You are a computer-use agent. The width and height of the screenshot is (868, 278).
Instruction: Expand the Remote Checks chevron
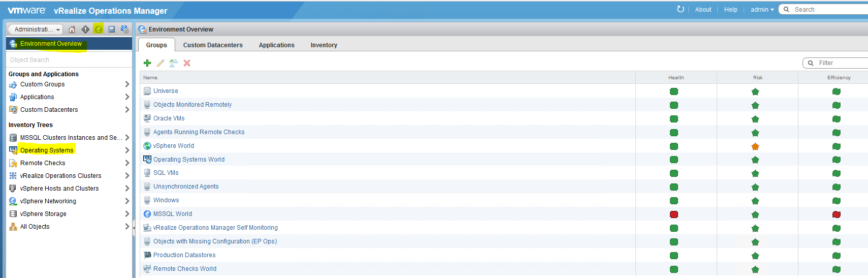[127, 163]
